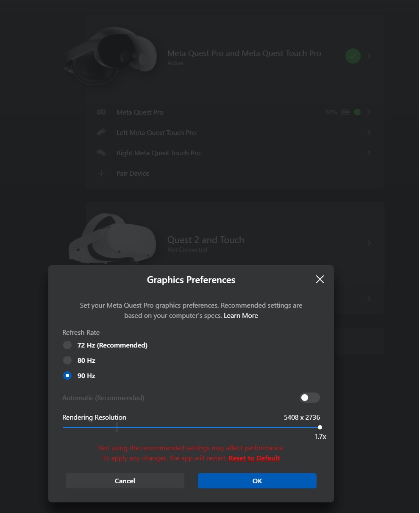420x513 pixels.
Task: Click the Meta Quest Pro and Meta Quest Touch Pro title
Action: coord(244,53)
